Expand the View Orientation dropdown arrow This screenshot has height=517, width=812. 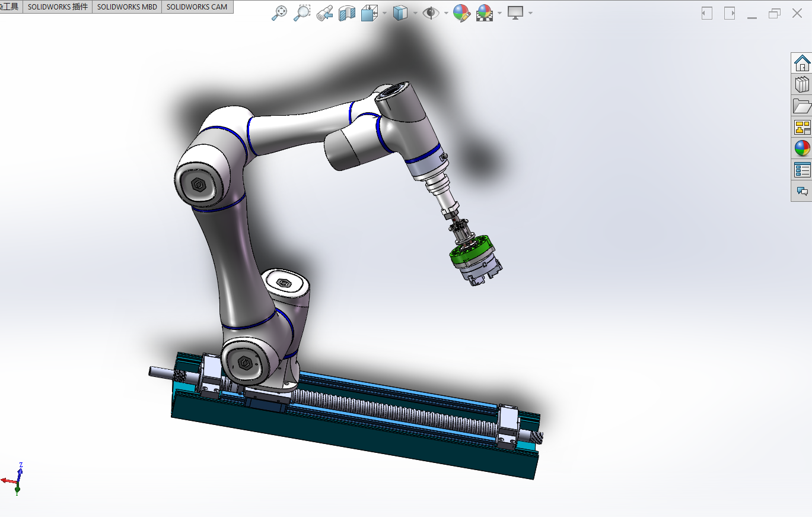coord(384,13)
